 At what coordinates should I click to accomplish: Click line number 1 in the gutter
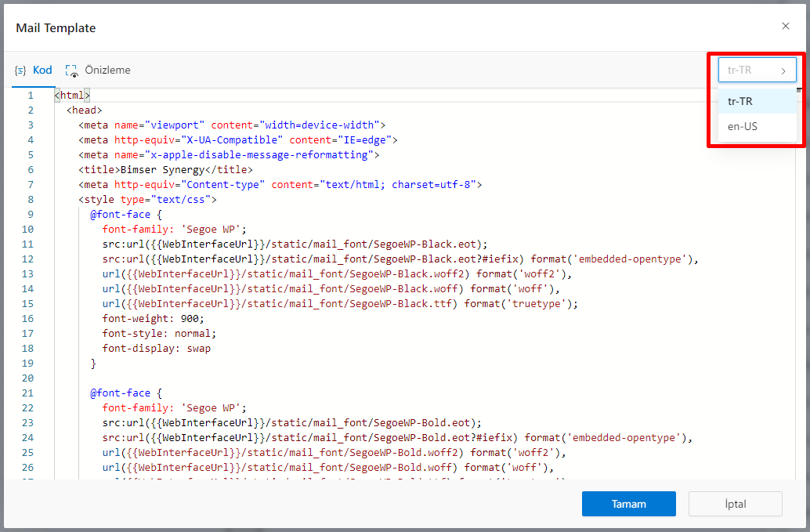pos(30,96)
